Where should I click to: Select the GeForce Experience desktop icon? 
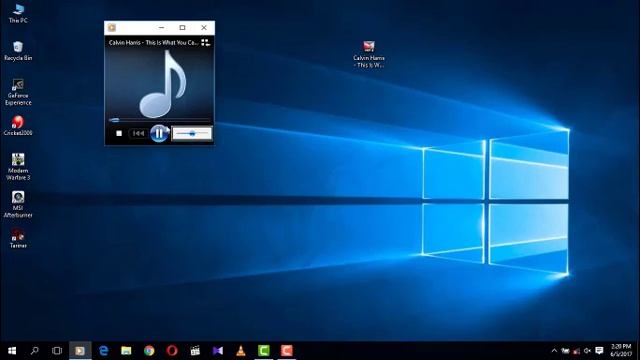point(18,92)
